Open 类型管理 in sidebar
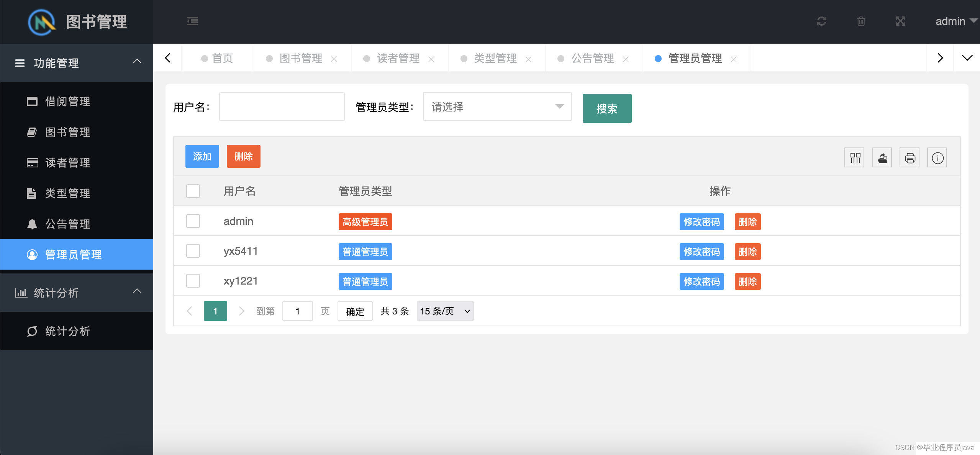 [77, 193]
